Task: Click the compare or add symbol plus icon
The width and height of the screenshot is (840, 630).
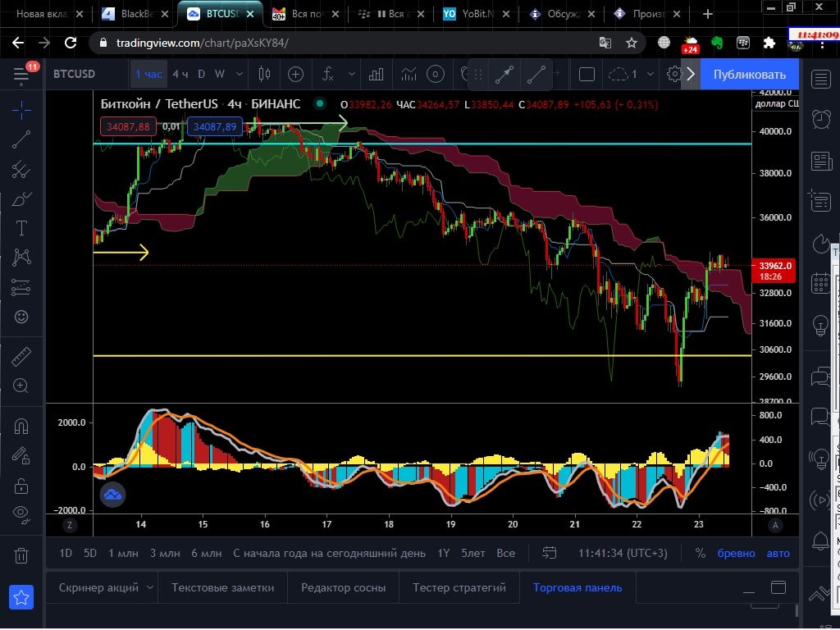Action: pyautogui.click(x=295, y=74)
